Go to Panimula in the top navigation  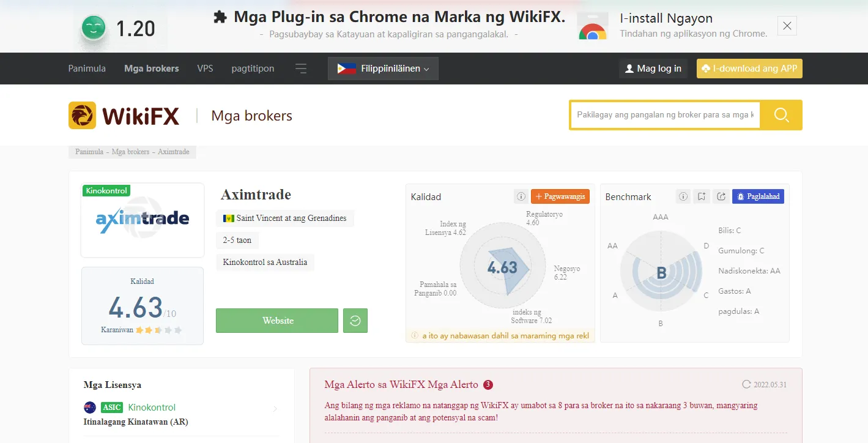(87, 69)
